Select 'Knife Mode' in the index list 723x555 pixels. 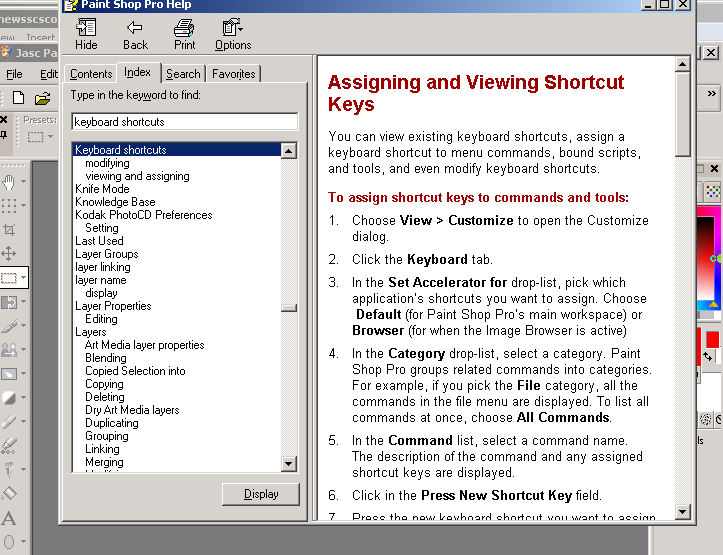[102, 189]
